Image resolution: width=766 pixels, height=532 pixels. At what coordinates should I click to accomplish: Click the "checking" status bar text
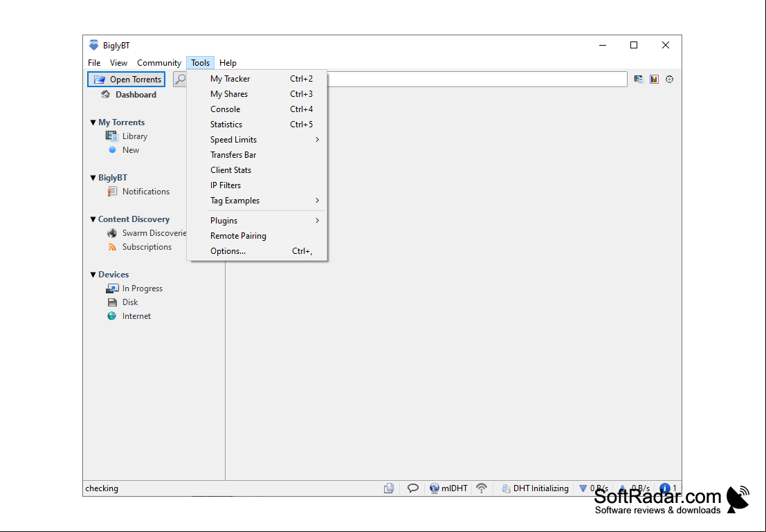point(102,488)
